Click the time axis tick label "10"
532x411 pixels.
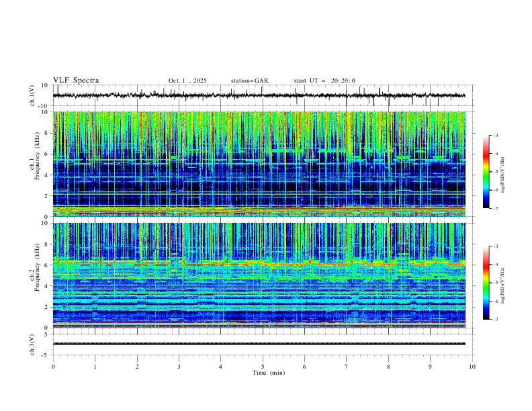point(472,367)
